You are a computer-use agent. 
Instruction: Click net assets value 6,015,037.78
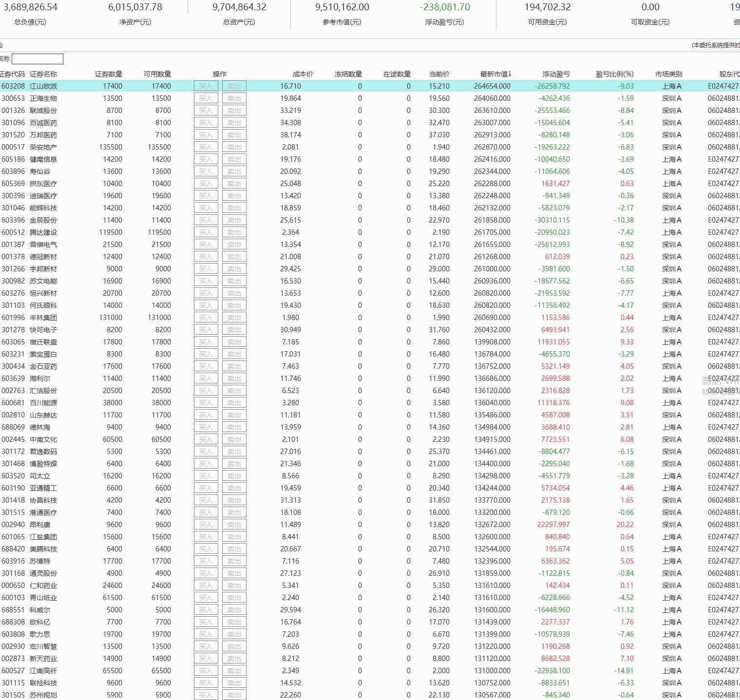click(x=135, y=7)
